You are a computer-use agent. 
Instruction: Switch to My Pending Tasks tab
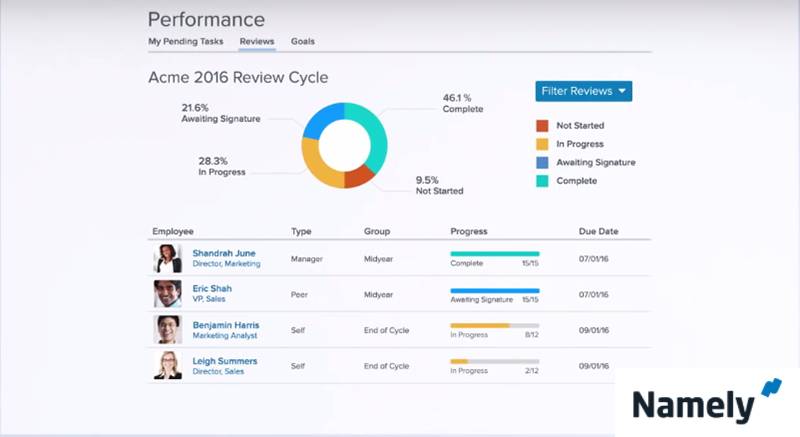coord(185,42)
